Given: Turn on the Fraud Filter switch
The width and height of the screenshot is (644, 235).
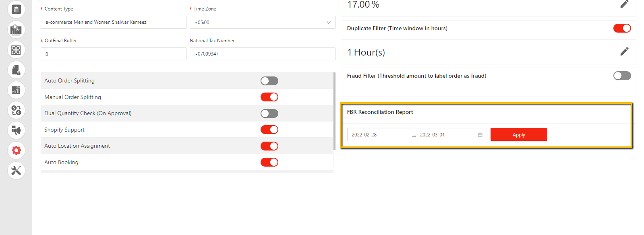Looking at the screenshot, I should coord(622,76).
